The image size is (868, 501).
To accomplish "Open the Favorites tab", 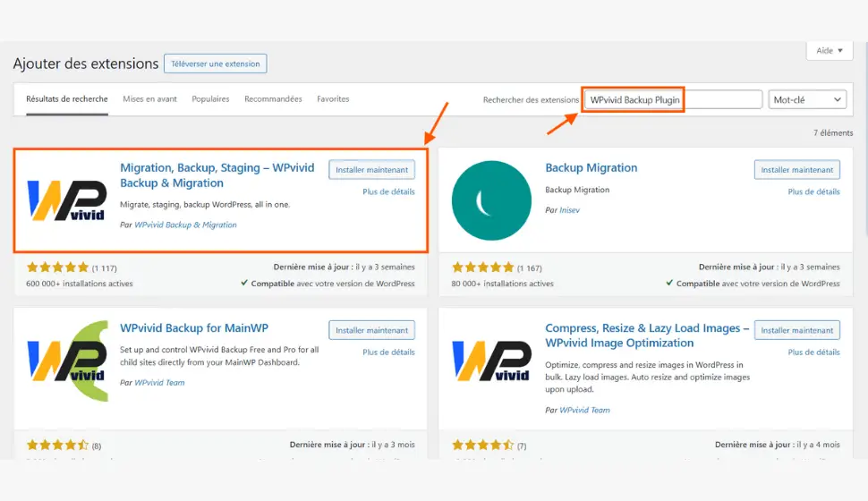I will click(x=333, y=99).
